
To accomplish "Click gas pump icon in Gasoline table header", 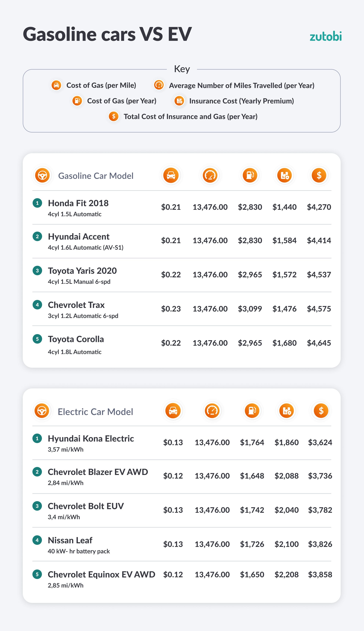I will (x=250, y=175).
